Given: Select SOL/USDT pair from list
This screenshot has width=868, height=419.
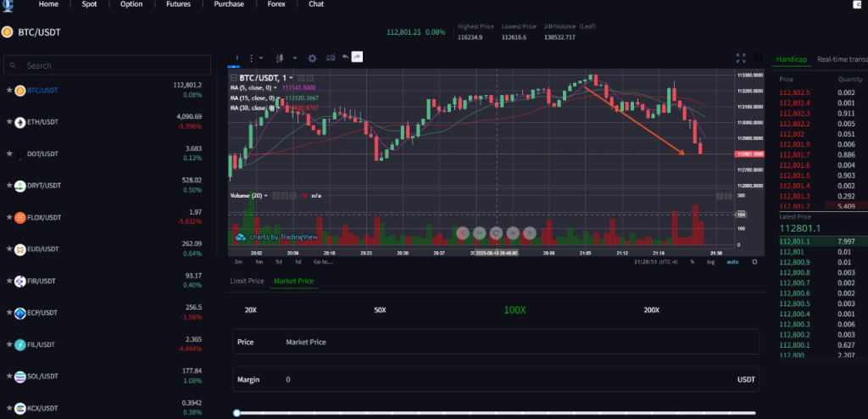Looking at the screenshot, I should pyautogui.click(x=44, y=376).
